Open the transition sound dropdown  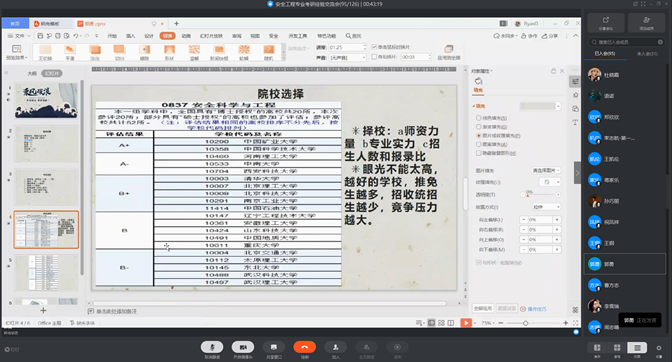(x=347, y=57)
